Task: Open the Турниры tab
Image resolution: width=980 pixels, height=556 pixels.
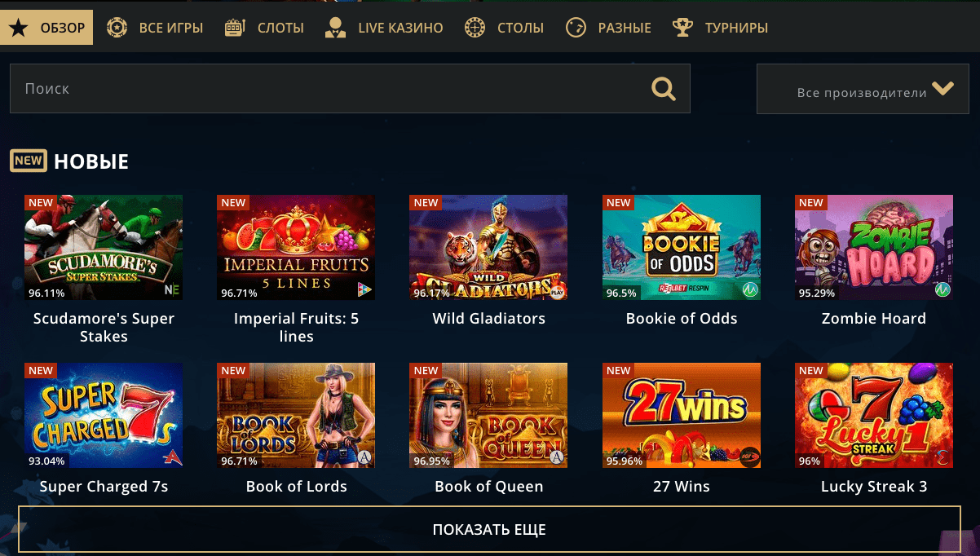Action: 720,28
